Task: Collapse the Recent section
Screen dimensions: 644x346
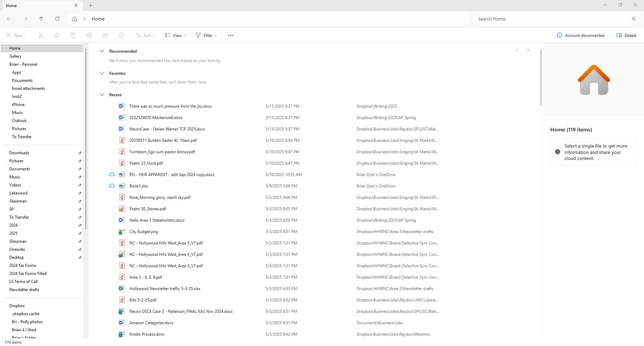Action: coord(102,95)
